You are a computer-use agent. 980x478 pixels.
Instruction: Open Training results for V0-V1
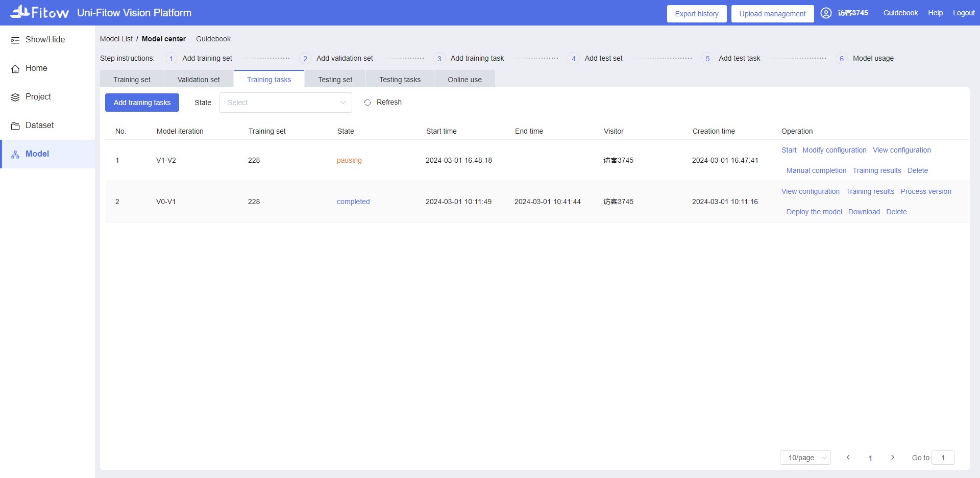point(870,191)
